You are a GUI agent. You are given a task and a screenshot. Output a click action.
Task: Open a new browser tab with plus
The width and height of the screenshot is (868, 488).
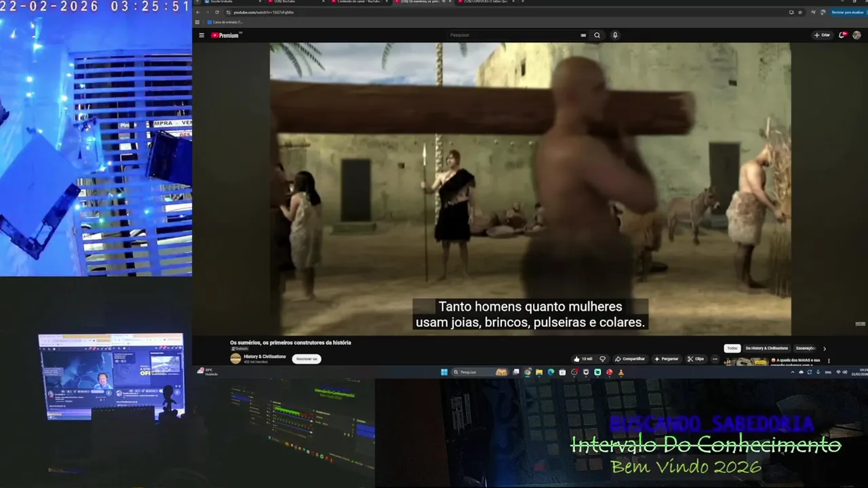pos(523,2)
